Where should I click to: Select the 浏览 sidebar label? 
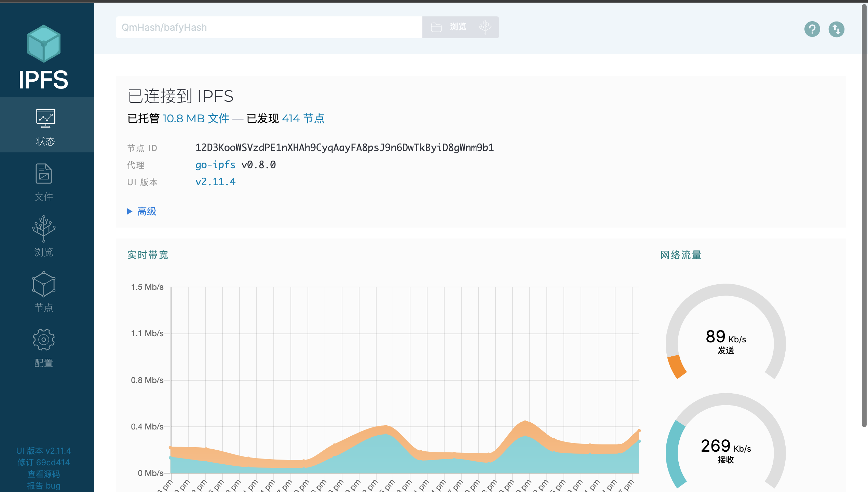point(44,252)
